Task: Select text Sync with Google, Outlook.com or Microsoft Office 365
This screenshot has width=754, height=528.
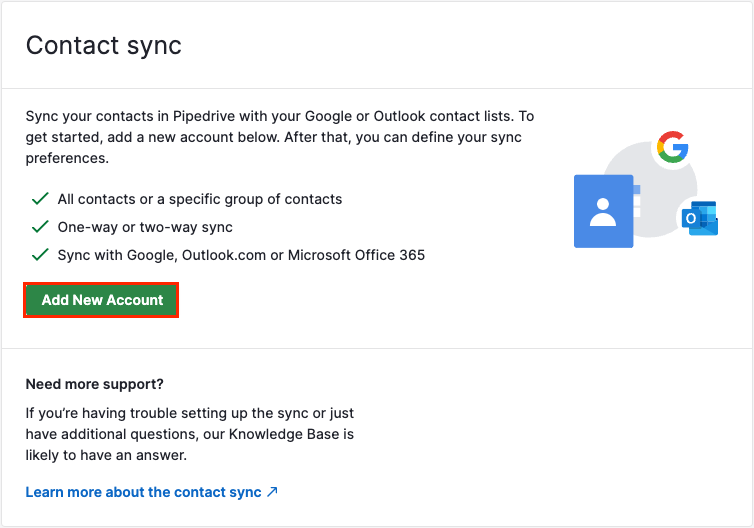Action: (241, 255)
